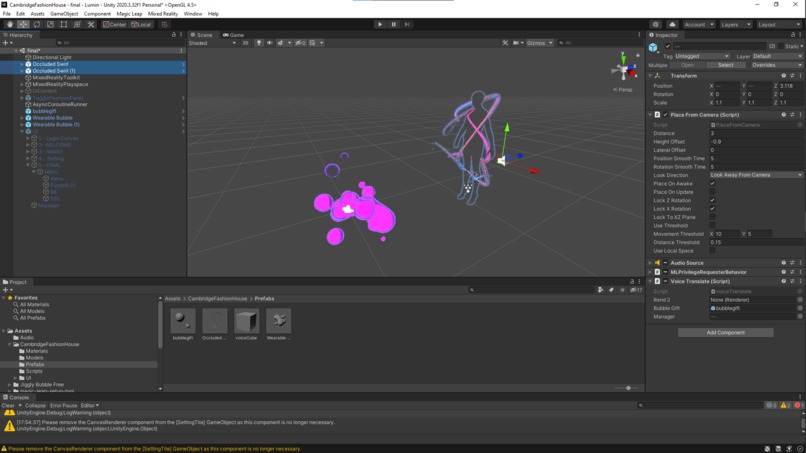Select the Directional Light object in Hierarchy
The width and height of the screenshot is (806, 453).
pyautogui.click(x=51, y=57)
